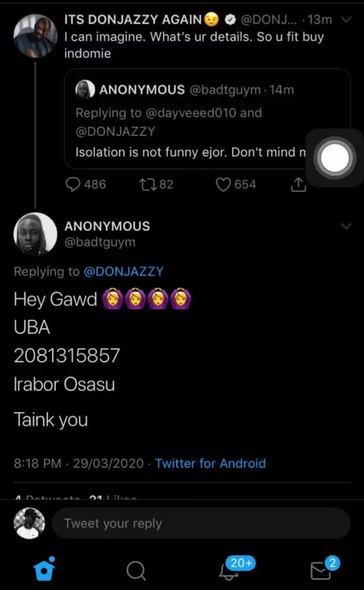Tap the retweet icon showing 82

(148, 184)
